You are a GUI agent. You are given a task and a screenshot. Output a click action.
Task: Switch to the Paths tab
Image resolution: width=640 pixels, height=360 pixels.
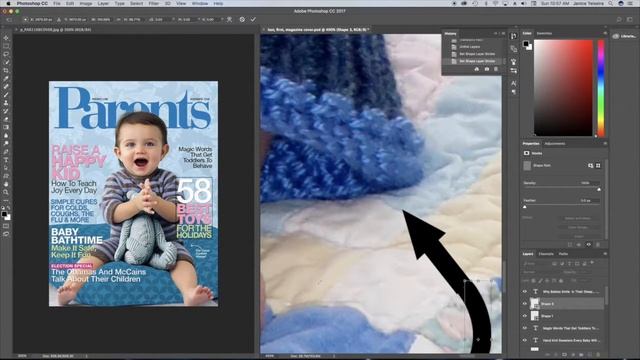pyautogui.click(x=563, y=254)
